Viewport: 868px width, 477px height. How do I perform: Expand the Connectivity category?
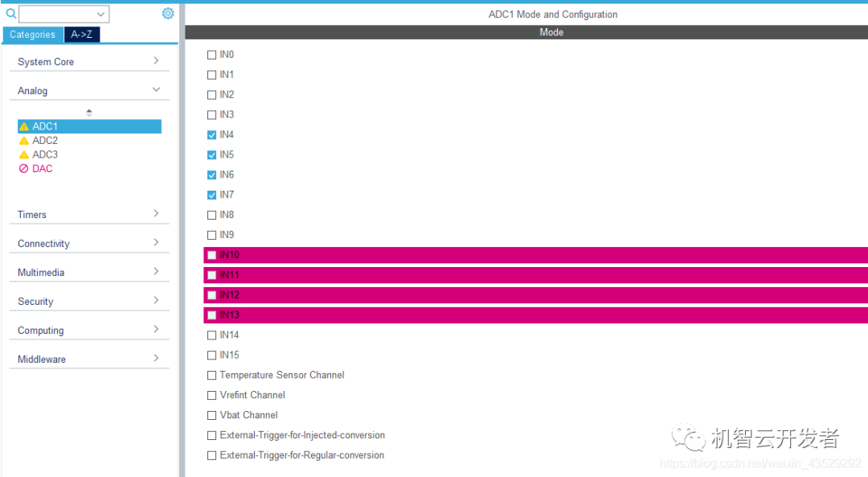point(89,243)
